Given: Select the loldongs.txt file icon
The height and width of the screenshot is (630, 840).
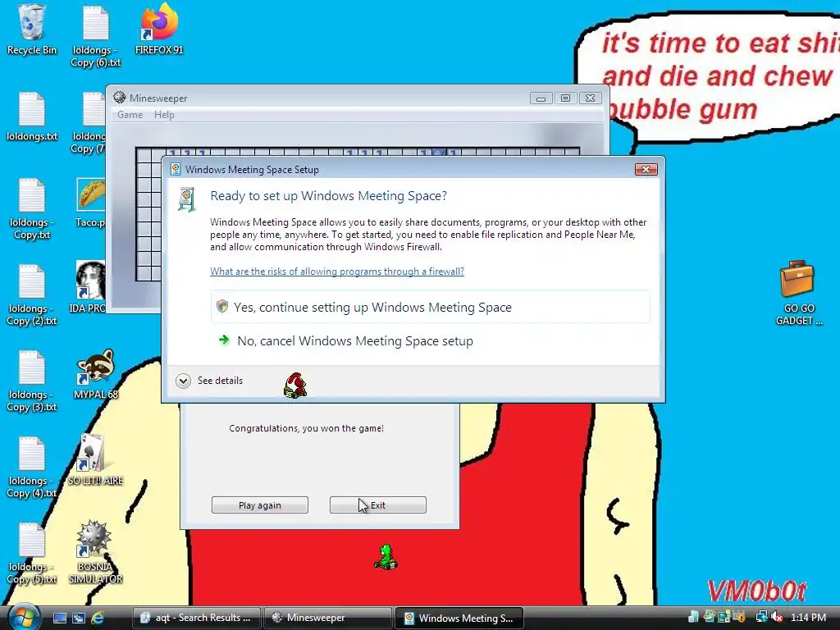Looking at the screenshot, I should tap(32, 116).
